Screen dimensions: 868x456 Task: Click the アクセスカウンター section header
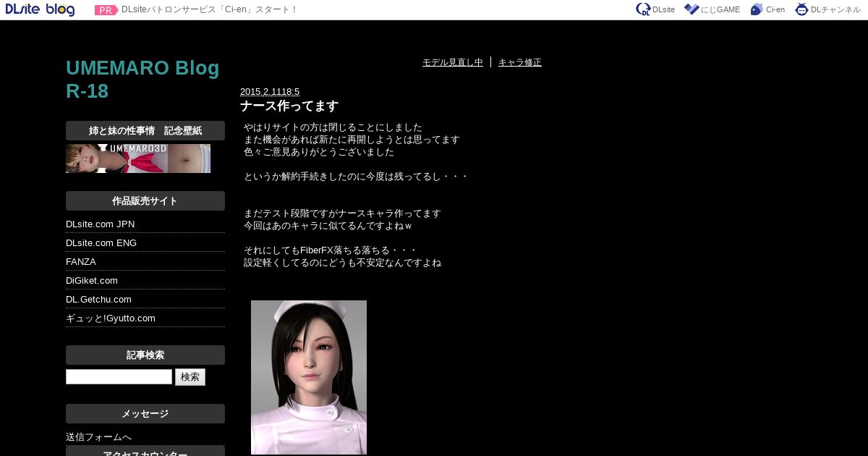145,452
